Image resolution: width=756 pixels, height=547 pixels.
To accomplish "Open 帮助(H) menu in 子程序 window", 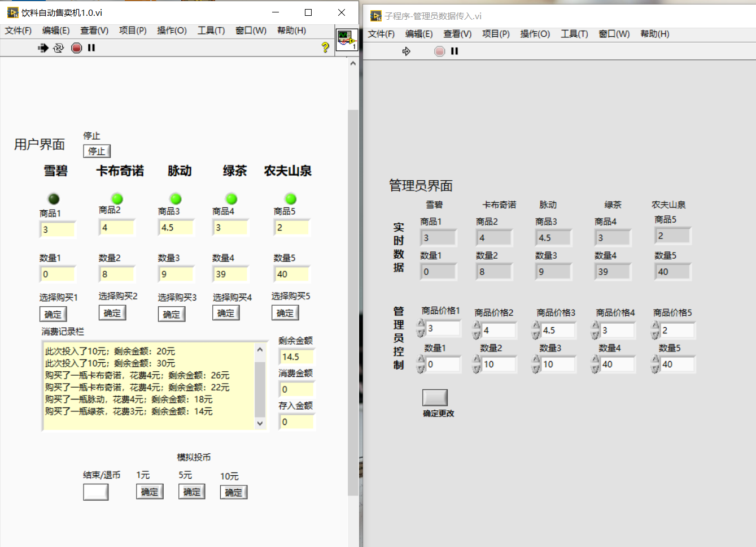I will 655,34.
